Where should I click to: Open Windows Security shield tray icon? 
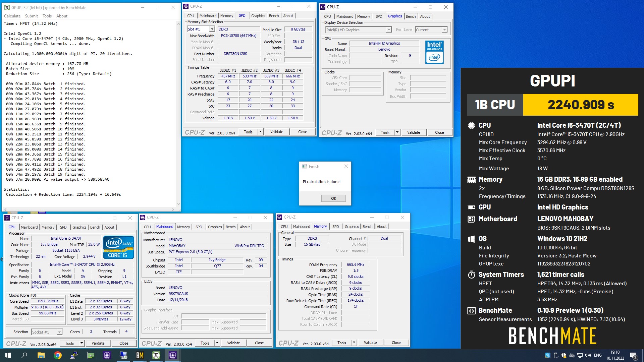point(564,355)
